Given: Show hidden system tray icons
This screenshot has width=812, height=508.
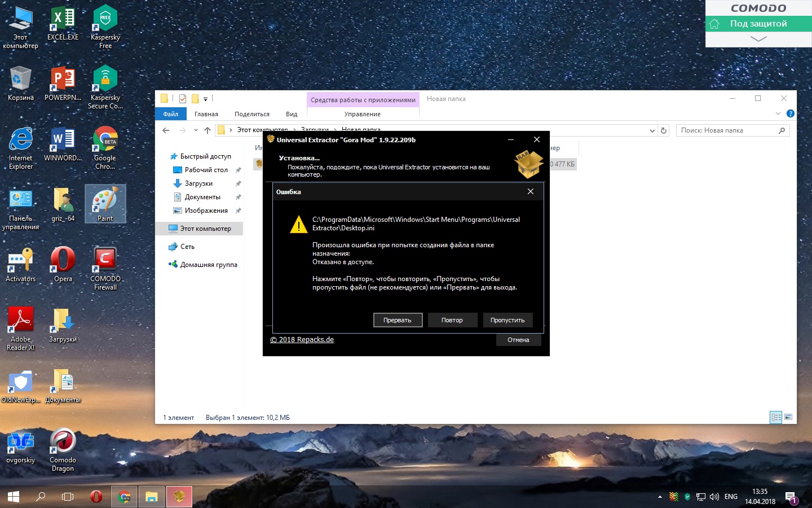Looking at the screenshot, I should [660, 497].
